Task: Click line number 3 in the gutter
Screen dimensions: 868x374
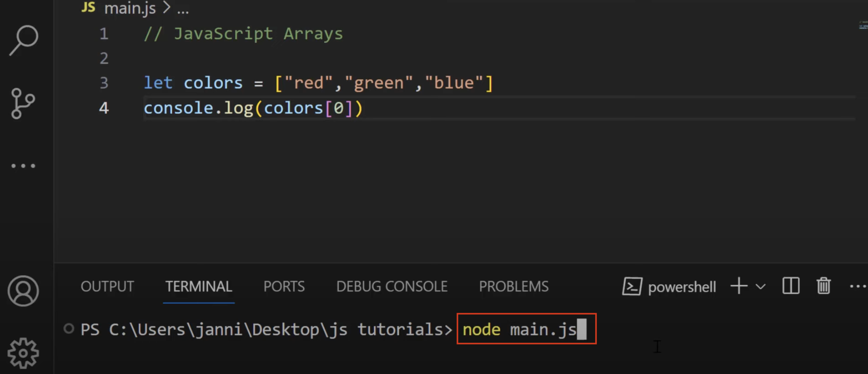Action: (x=104, y=83)
